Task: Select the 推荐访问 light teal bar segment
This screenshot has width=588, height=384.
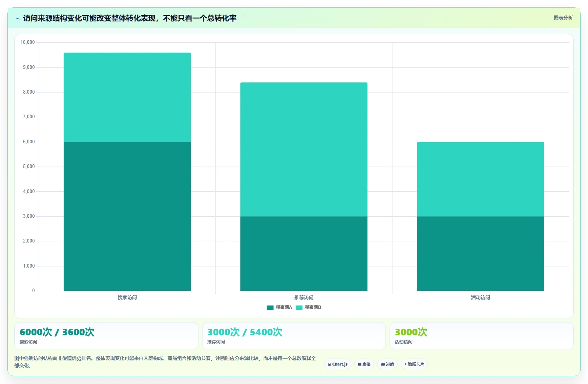Action: (x=304, y=149)
